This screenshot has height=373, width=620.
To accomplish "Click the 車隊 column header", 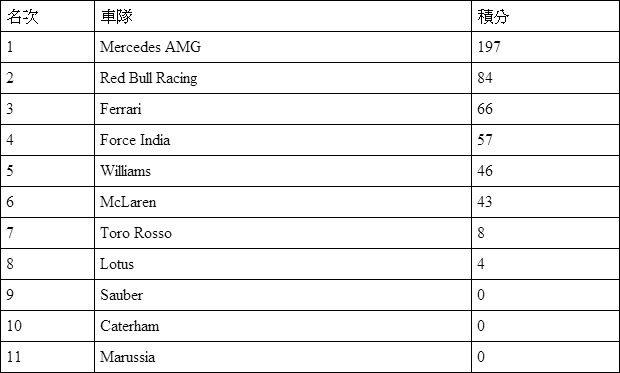I will point(283,16).
